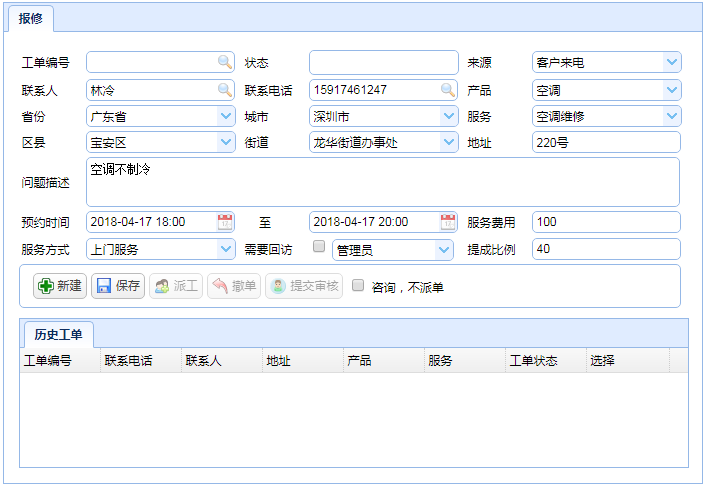Click the 联系人 column header in history table

pos(222,360)
